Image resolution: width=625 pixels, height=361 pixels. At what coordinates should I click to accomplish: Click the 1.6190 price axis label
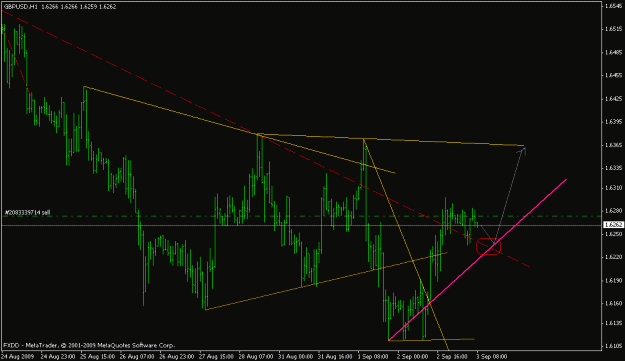[614, 281]
